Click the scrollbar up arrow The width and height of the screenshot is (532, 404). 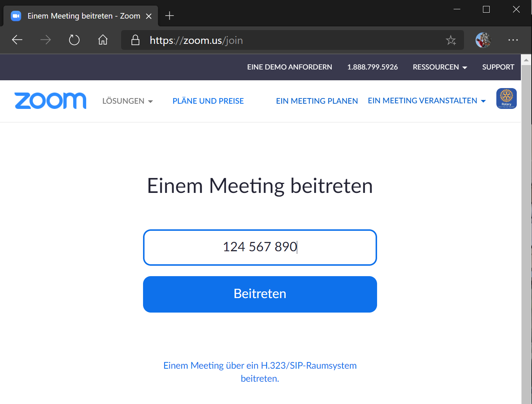click(526, 60)
